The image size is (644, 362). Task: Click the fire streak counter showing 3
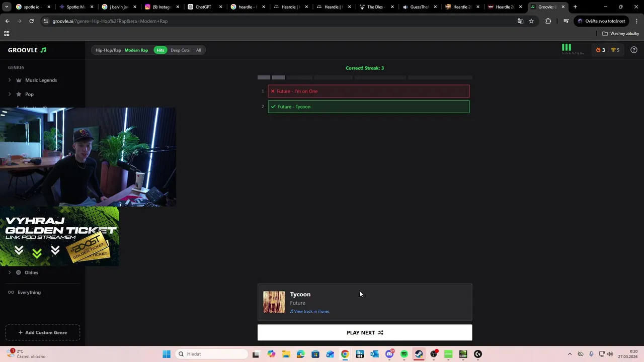pos(600,50)
